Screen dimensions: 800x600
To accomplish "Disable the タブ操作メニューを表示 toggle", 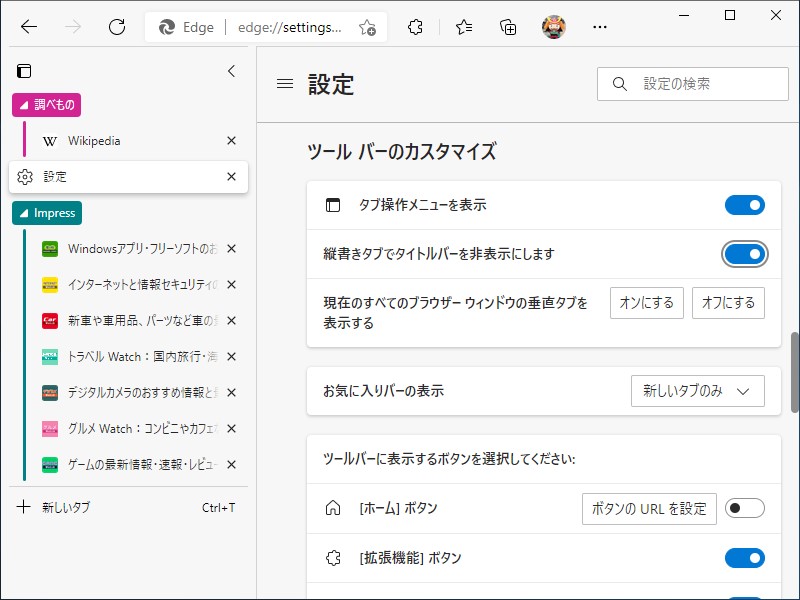I will [744, 204].
